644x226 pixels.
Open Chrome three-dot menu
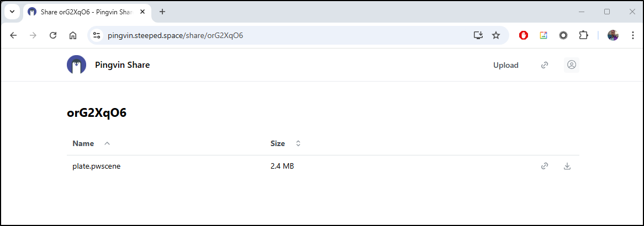pyautogui.click(x=632, y=35)
